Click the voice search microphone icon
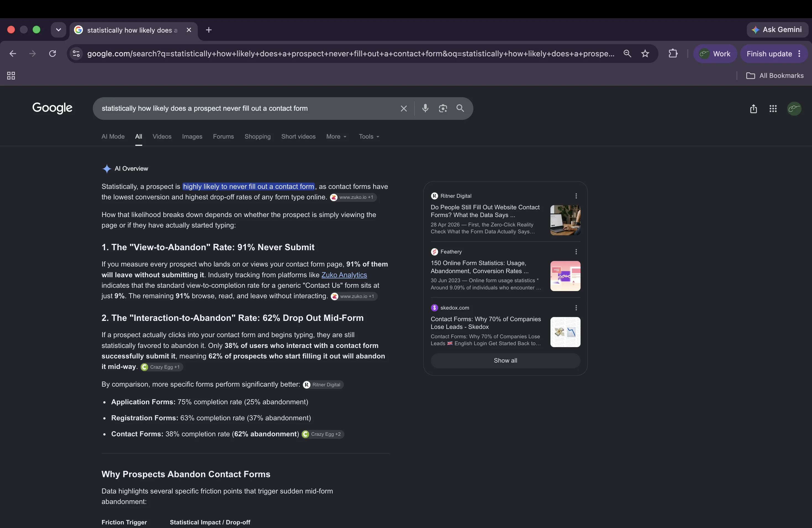 coord(425,109)
